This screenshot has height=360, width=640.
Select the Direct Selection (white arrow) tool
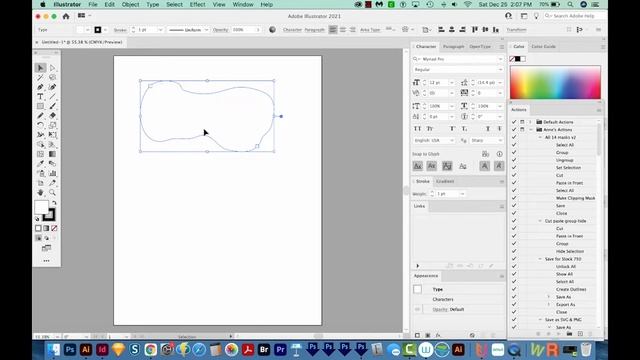pyautogui.click(x=52, y=68)
